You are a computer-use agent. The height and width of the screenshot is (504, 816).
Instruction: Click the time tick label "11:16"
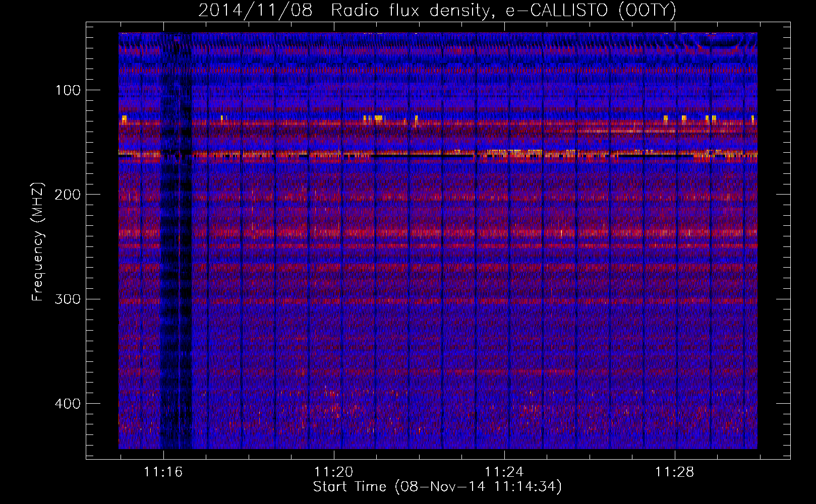coord(163,472)
